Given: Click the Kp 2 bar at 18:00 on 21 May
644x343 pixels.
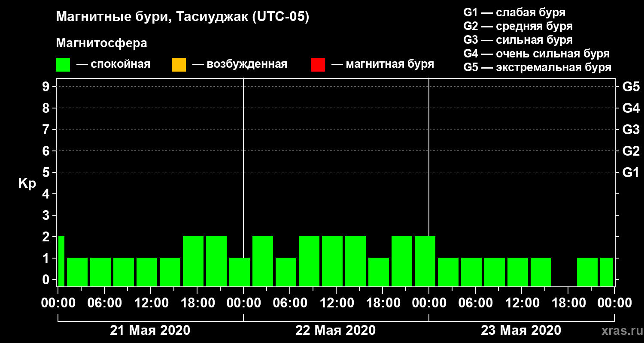Looking at the screenshot, I should tap(193, 261).
